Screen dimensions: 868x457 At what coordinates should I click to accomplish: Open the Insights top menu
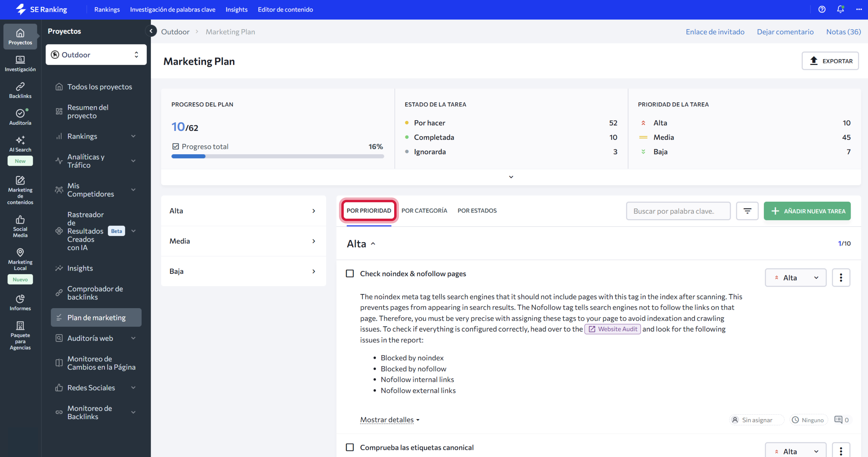point(236,10)
